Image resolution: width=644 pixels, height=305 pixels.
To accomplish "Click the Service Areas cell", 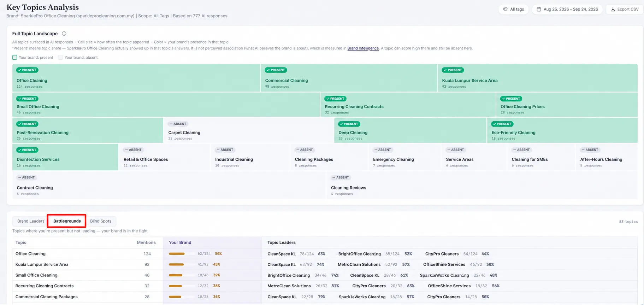I will [x=474, y=157].
